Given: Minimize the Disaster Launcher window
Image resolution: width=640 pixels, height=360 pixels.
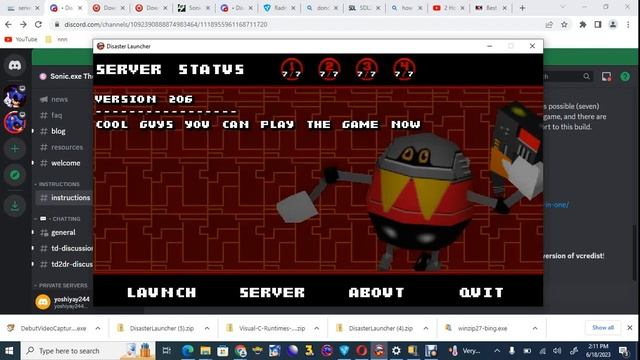Looking at the screenshot, I should [490, 46].
